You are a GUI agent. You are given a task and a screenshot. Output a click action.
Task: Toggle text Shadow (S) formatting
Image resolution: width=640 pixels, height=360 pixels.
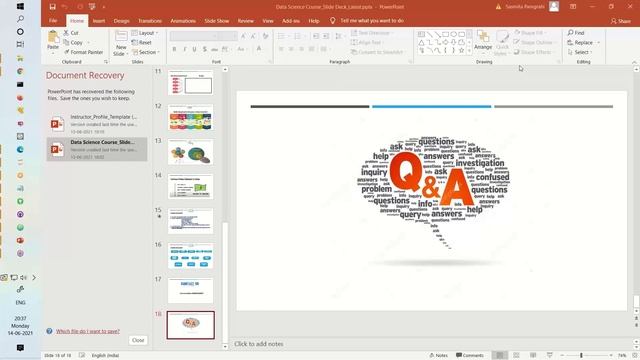click(204, 49)
